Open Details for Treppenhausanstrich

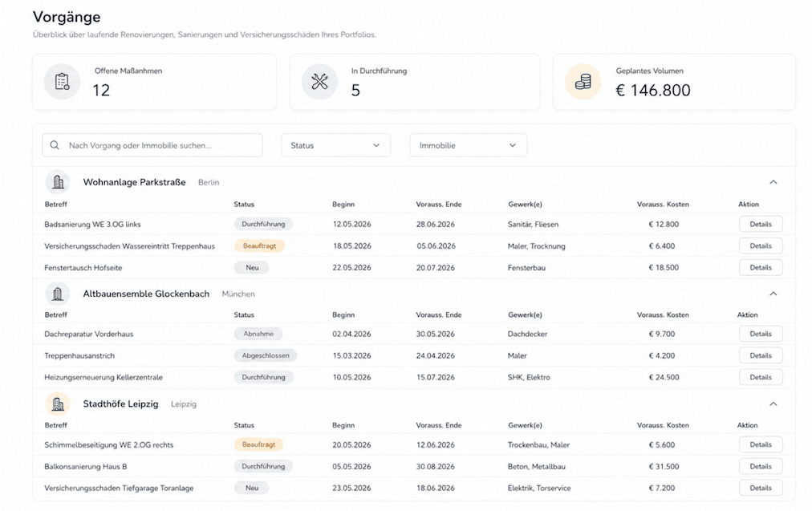(761, 355)
